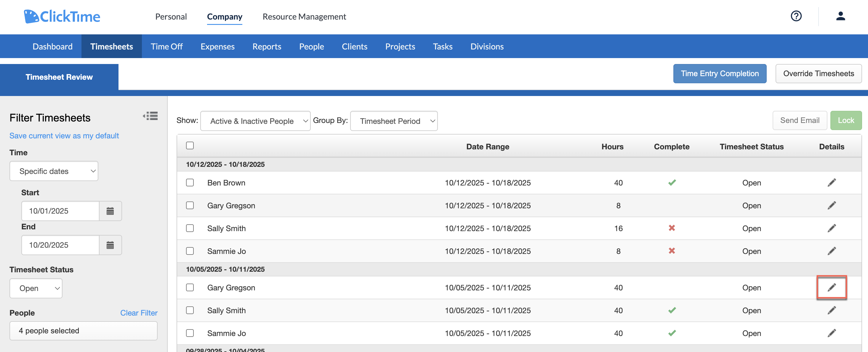Open the Expenses tab
868x352 pixels.
coord(217,46)
